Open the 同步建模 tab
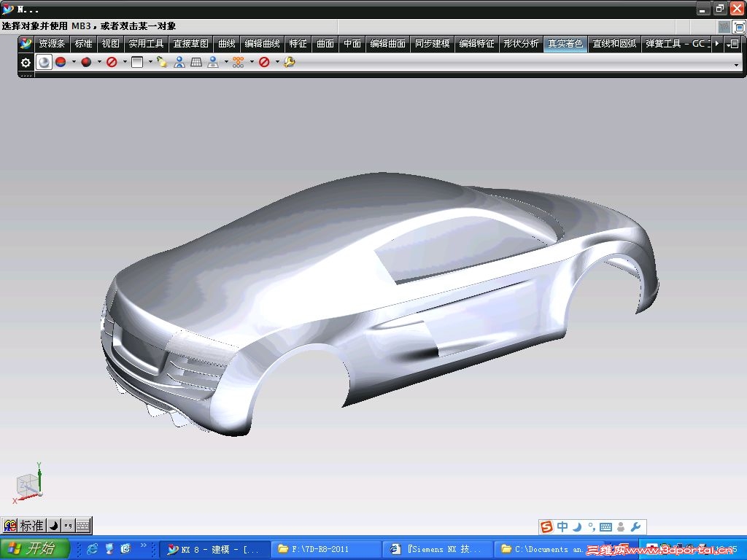The image size is (747, 560). [x=432, y=44]
